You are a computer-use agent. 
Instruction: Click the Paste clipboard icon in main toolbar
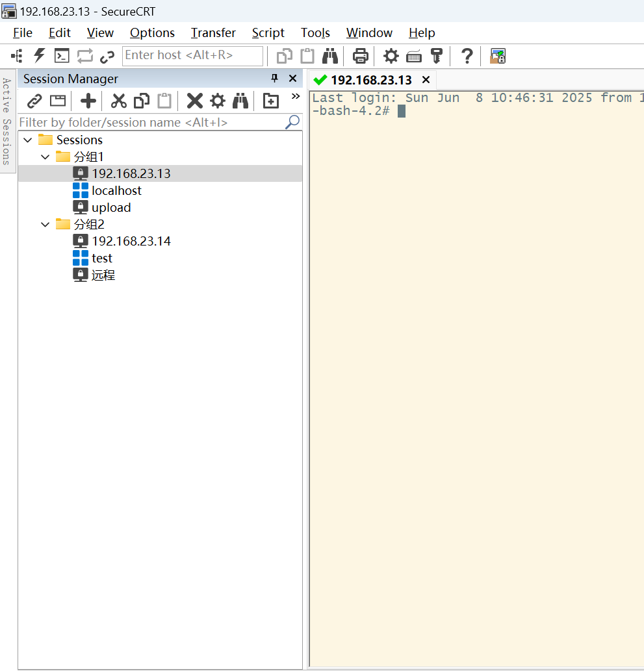307,56
